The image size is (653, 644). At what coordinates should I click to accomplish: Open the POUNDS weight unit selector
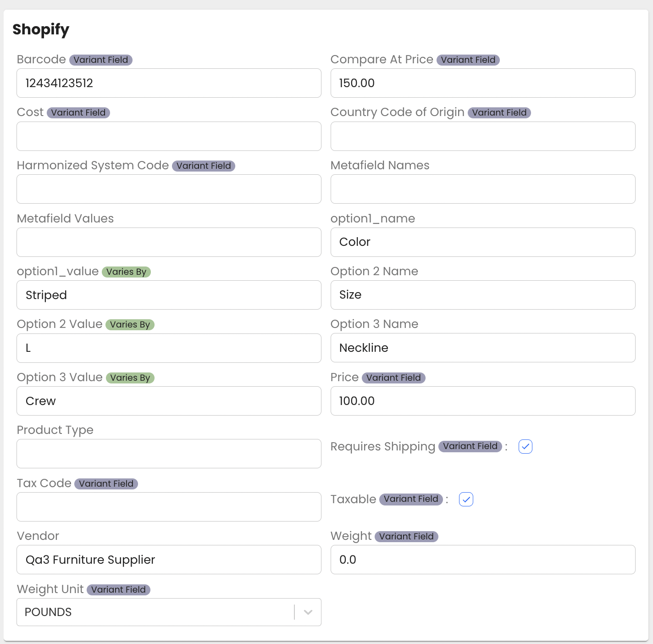pos(156,612)
